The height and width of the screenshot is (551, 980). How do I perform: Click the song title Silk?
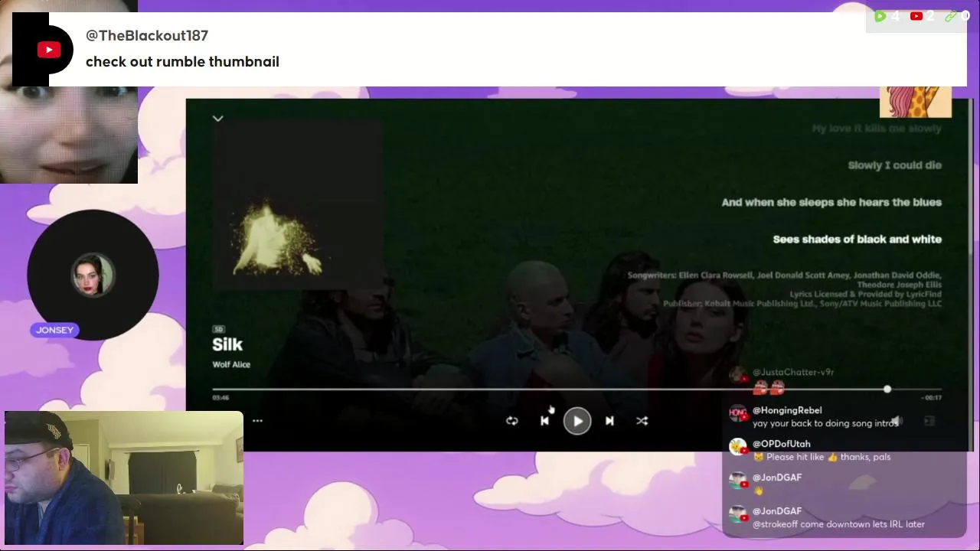(x=227, y=344)
